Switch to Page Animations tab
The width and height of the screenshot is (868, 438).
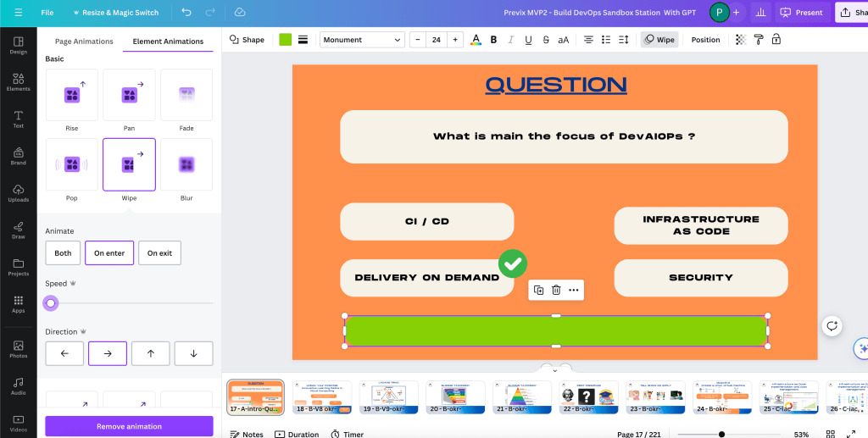[x=84, y=41]
